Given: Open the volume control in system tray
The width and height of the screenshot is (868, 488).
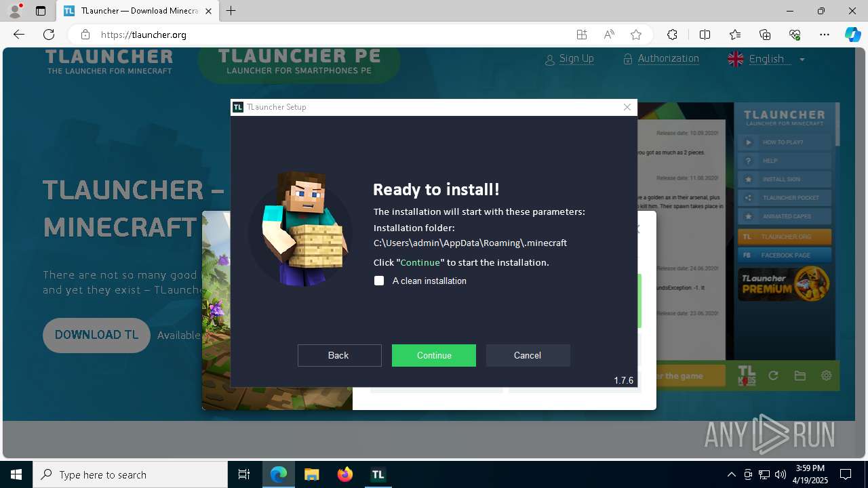Looking at the screenshot, I should click(x=780, y=474).
